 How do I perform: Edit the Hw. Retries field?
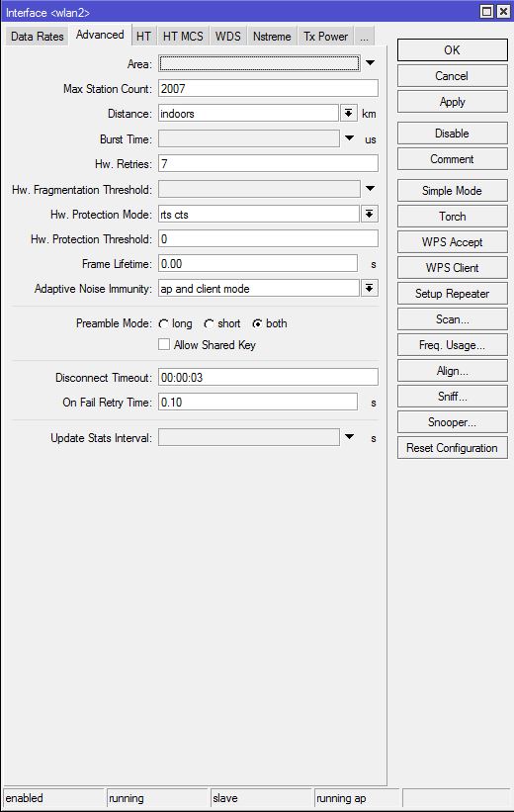pyautogui.click(x=268, y=163)
